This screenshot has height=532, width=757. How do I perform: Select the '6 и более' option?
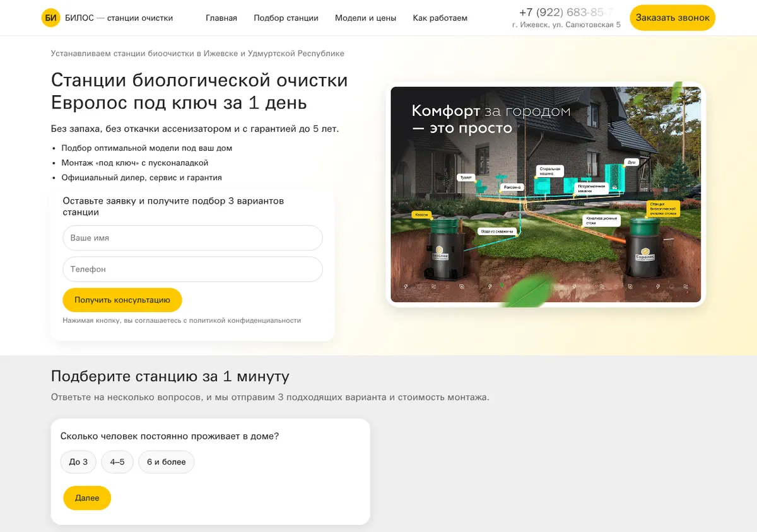pos(167,462)
